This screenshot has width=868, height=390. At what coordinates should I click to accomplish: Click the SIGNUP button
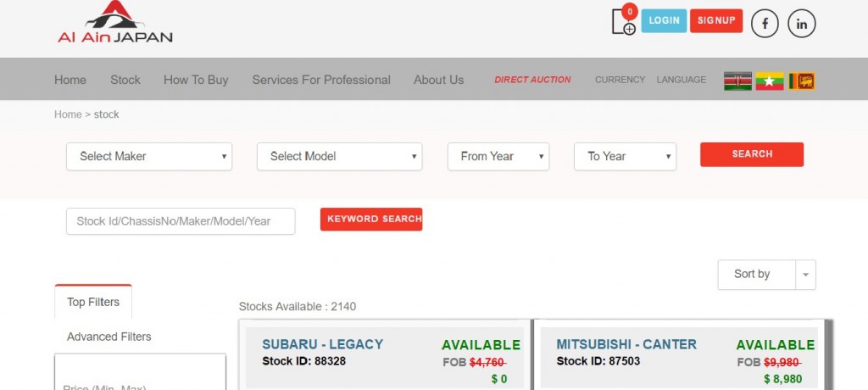coord(716,20)
